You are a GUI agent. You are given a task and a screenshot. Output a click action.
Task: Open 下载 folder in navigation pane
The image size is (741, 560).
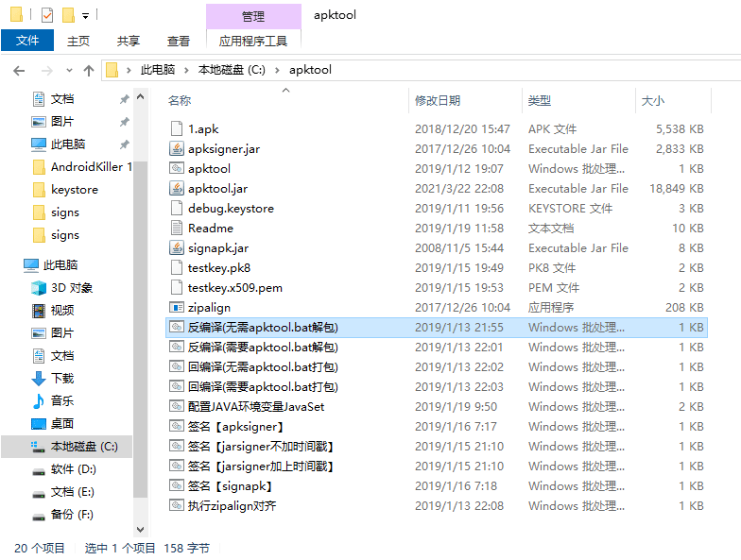[62, 378]
